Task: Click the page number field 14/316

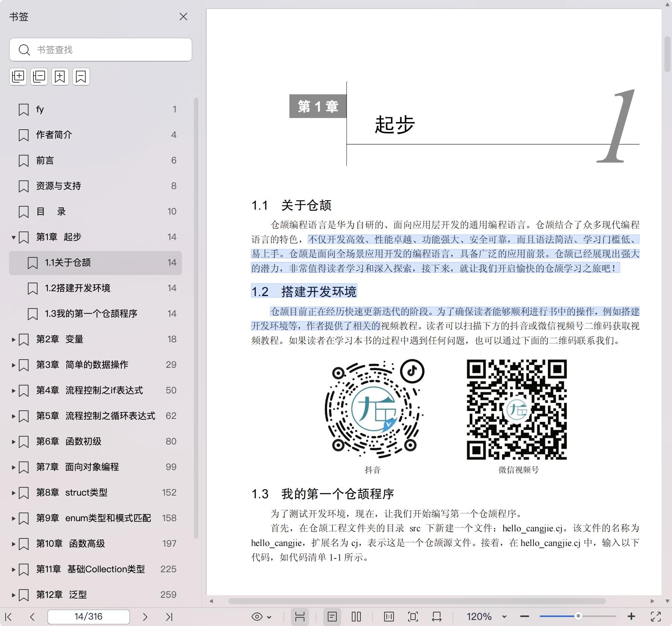Action: (89, 617)
